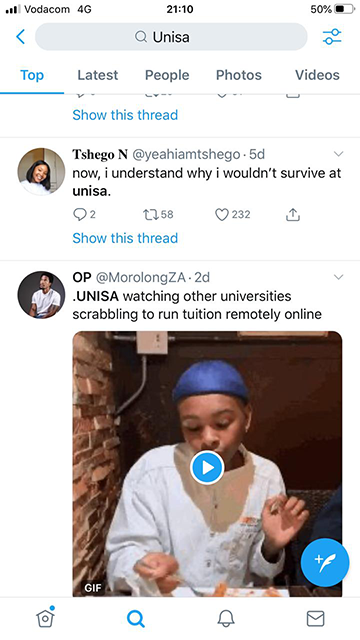Image resolution: width=360 pixels, height=640 pixels.
Task: Expand options chevron on OP's tweet
Action: point(338,277)
